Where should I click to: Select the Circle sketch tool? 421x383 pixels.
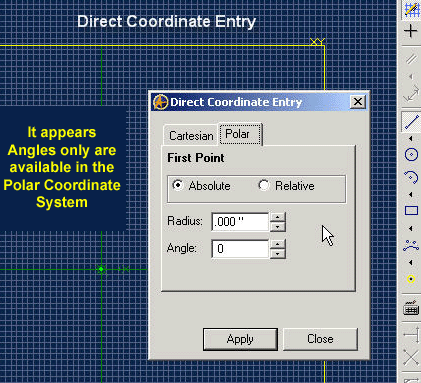(x=411, y=155)
